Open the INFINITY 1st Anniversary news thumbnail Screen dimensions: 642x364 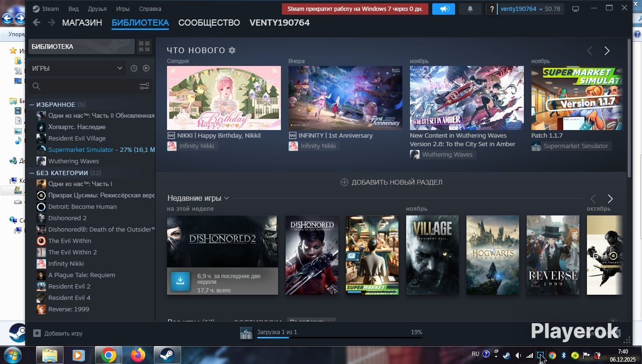[345, 98]
